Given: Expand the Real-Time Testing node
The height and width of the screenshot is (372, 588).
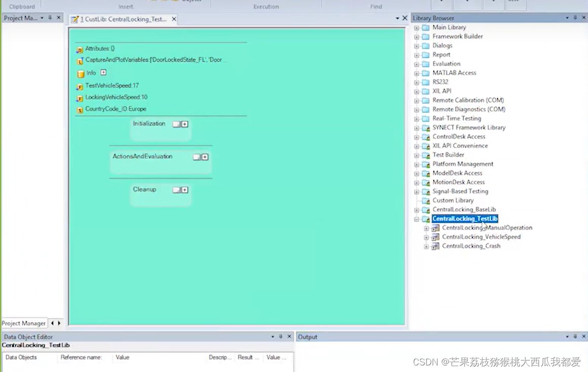Looking at the screenshot, I should [x=416, y=119].
